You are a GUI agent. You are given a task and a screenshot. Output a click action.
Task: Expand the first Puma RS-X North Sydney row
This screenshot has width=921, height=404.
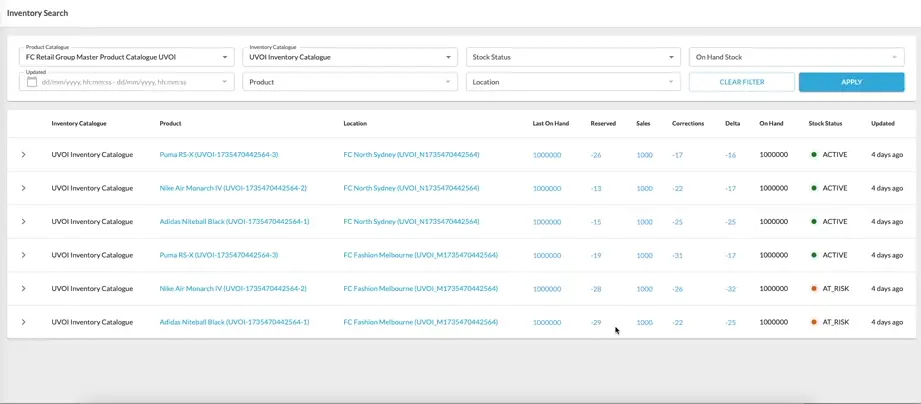point(24,155)
